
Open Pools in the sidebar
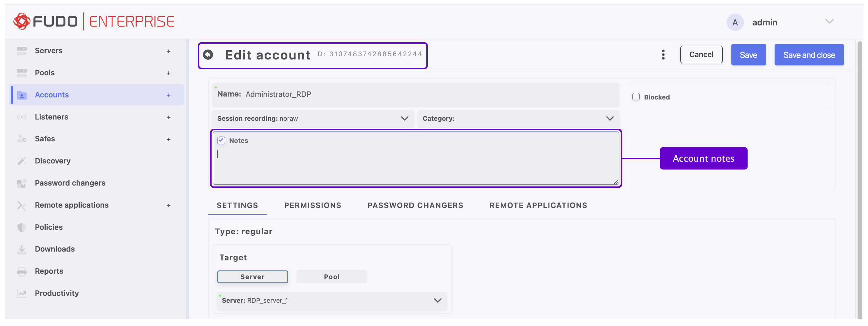[97, 73]
